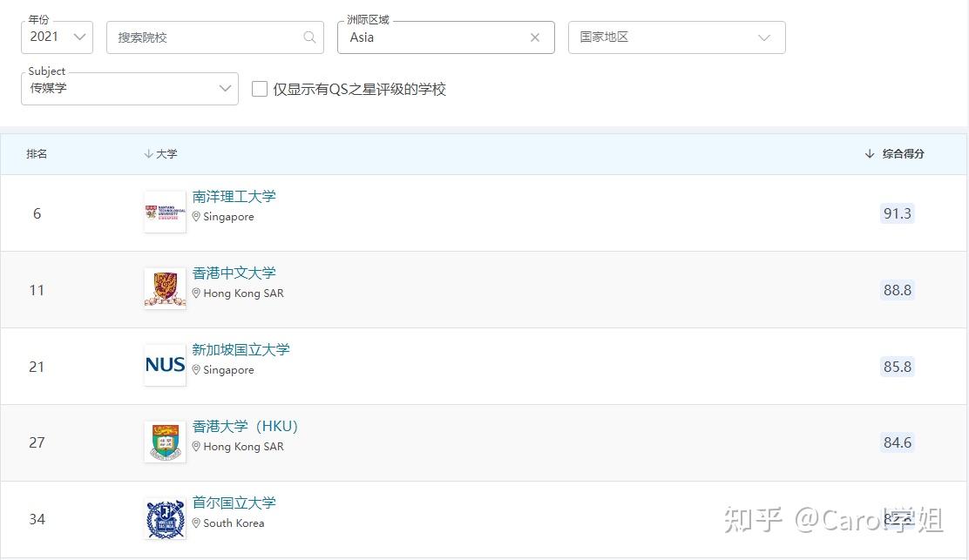Click the Nanyang Technological University logo
The width and height of the screenshot is (969, 560).
[x=165, y=213]
